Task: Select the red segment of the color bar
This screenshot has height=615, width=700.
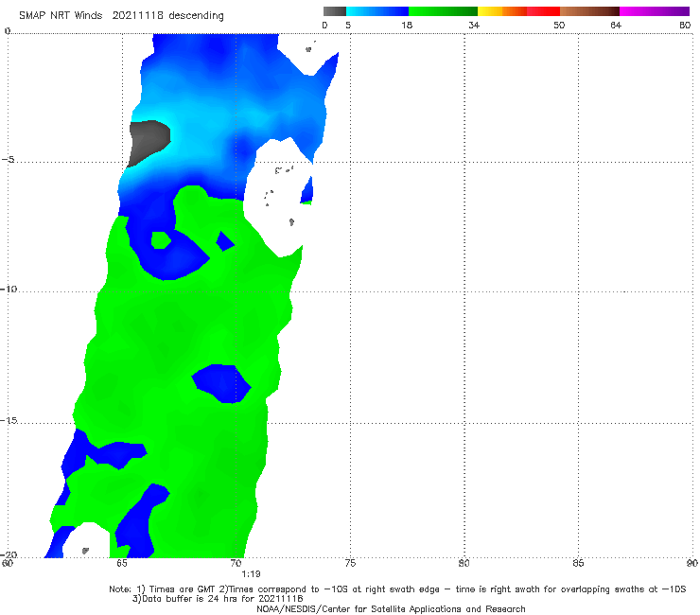Action: 543,11
